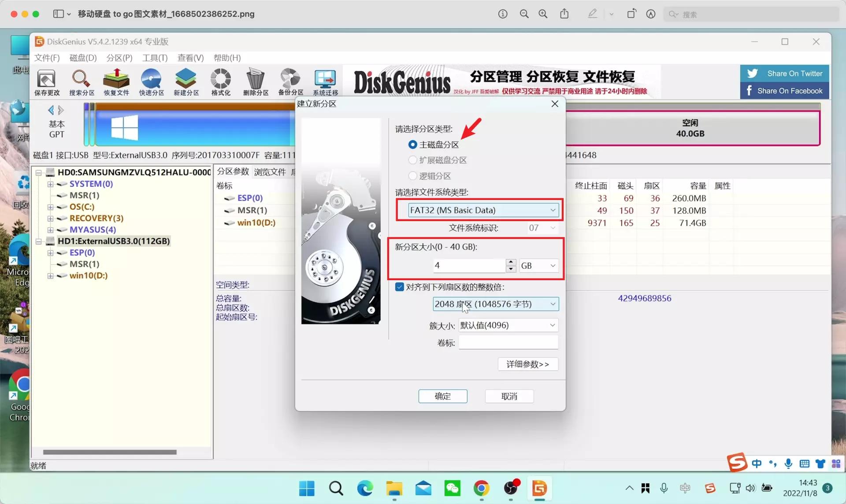This screenshot has width=846, height=504.
Task: Switch to the 浏览文件 tab
Action: (x=270, y=172)
